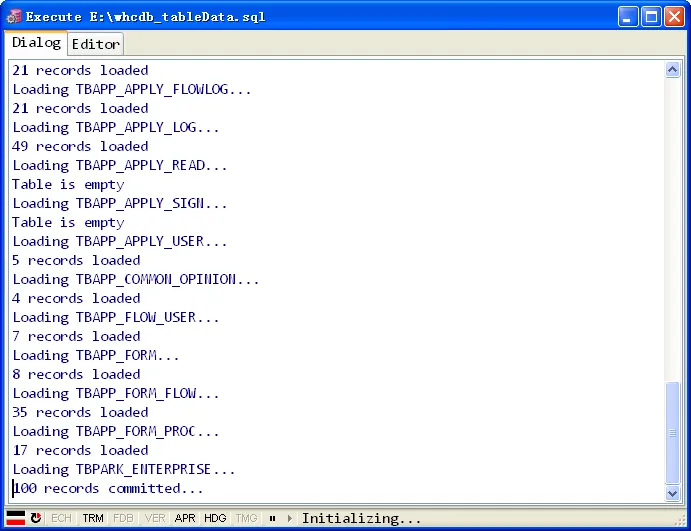Screen dimensions: 691x531
Task: Click the line 'Loading TBAPP_FORM_FLOW...'
Action: tap(116, 393)
